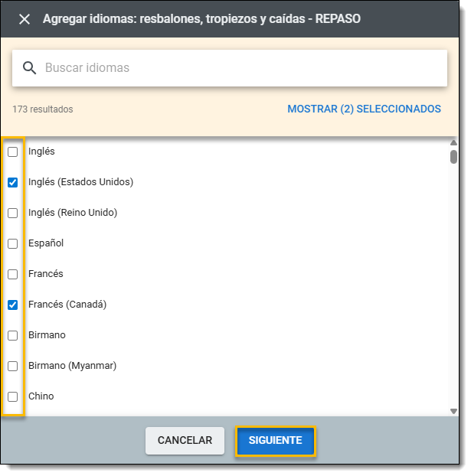This screenshot has width=471, height=476.
Task: Check the Francés language box
Action: click(13, 275)
